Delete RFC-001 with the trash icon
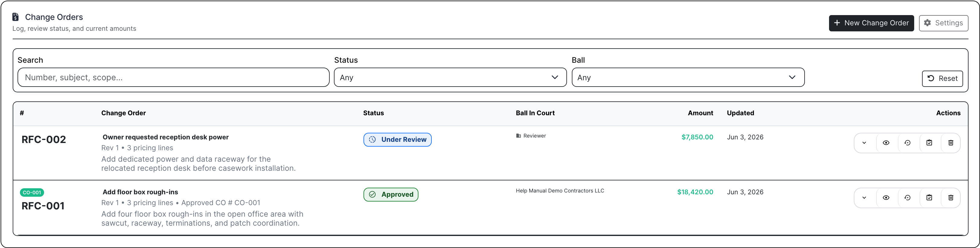980x248 pixels. pyautogui.click(x=951, y=197)
